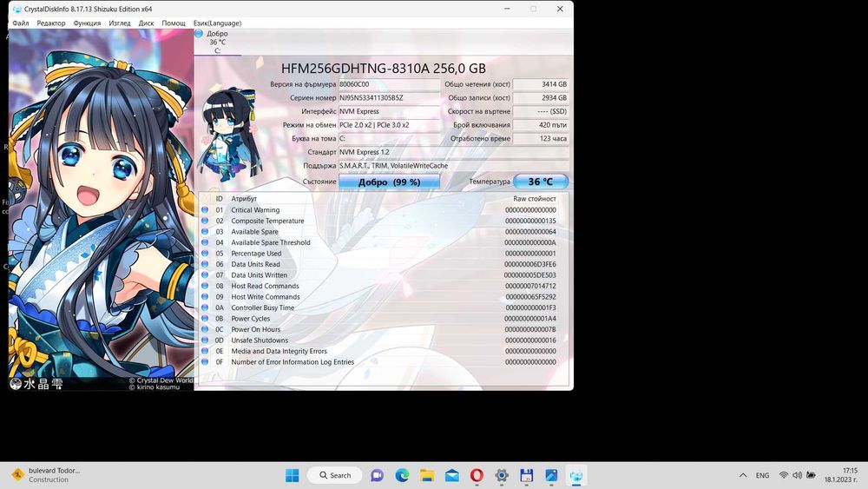This screenshot has height=489, width=868.
Task: Click status dot for Controller Busy Time row
Action: pos(205,307)
